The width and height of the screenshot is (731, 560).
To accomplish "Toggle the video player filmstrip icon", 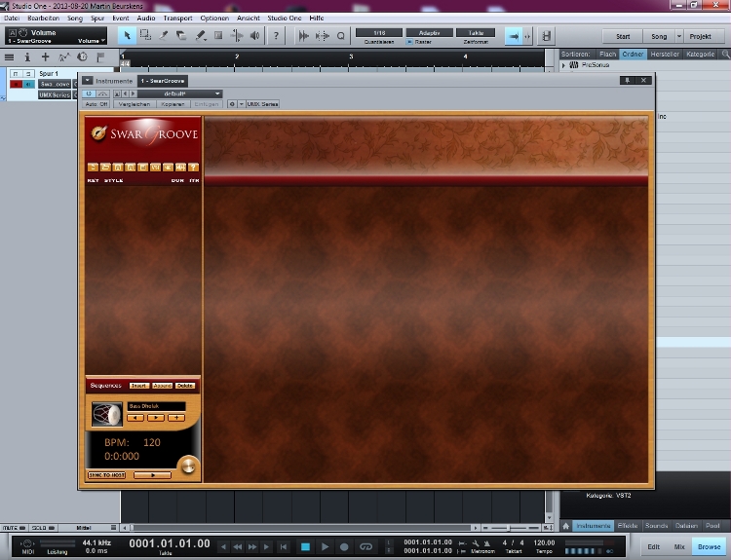I will [x=547, y=36].
